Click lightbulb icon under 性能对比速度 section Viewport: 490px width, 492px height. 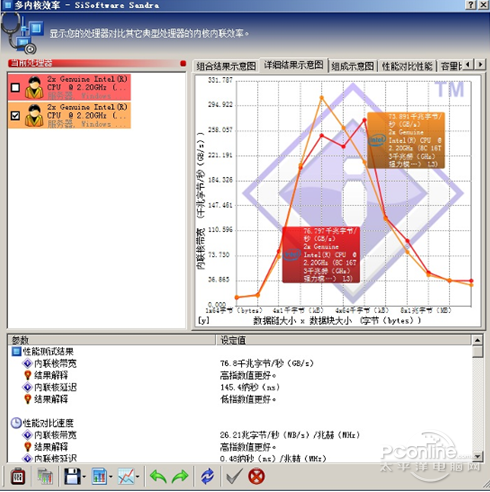point(28,447)
